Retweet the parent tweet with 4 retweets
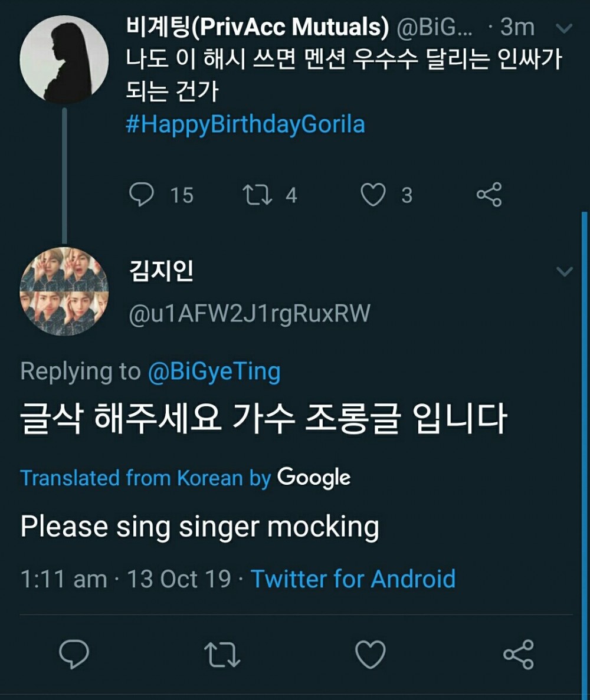 pos(257,195)
